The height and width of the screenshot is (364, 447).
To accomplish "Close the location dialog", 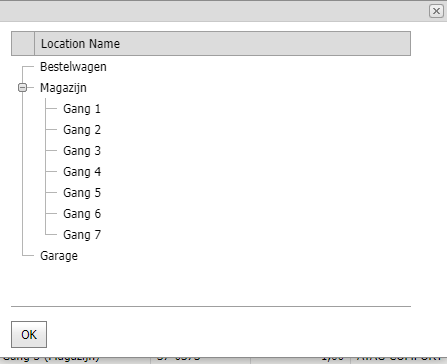I will coord(436,11).
